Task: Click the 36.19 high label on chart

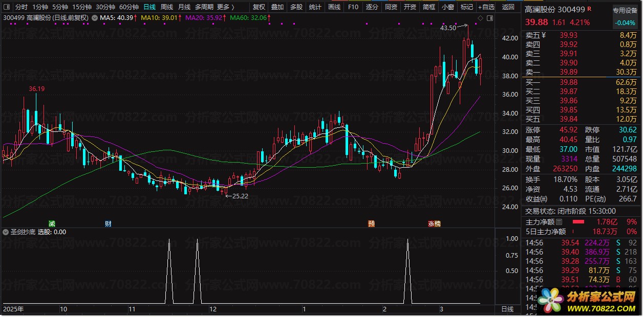Action: click(36, 89)
